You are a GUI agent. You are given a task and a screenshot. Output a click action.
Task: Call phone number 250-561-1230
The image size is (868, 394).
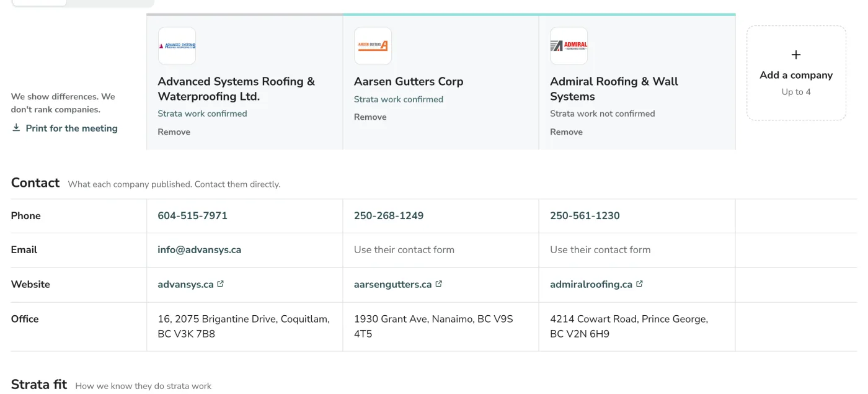(585, 216)
